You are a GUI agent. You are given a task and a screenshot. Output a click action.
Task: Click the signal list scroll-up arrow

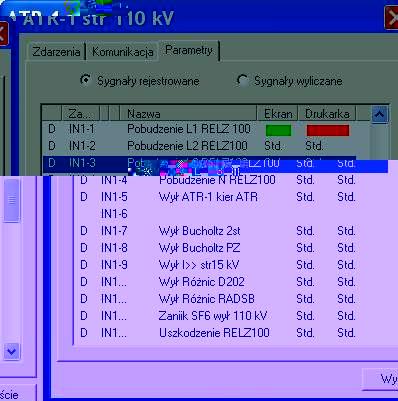point(379,115)
